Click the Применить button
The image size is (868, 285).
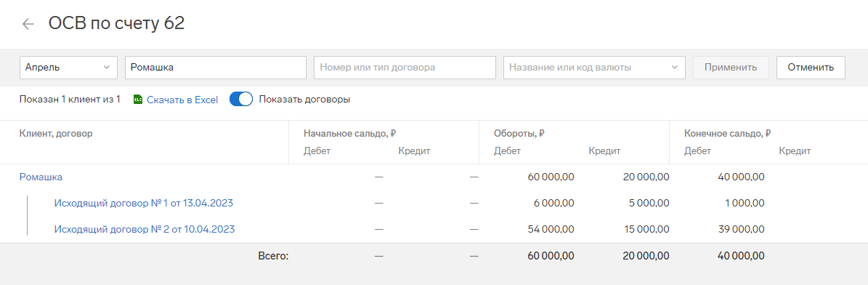click(x=731, y=68)
